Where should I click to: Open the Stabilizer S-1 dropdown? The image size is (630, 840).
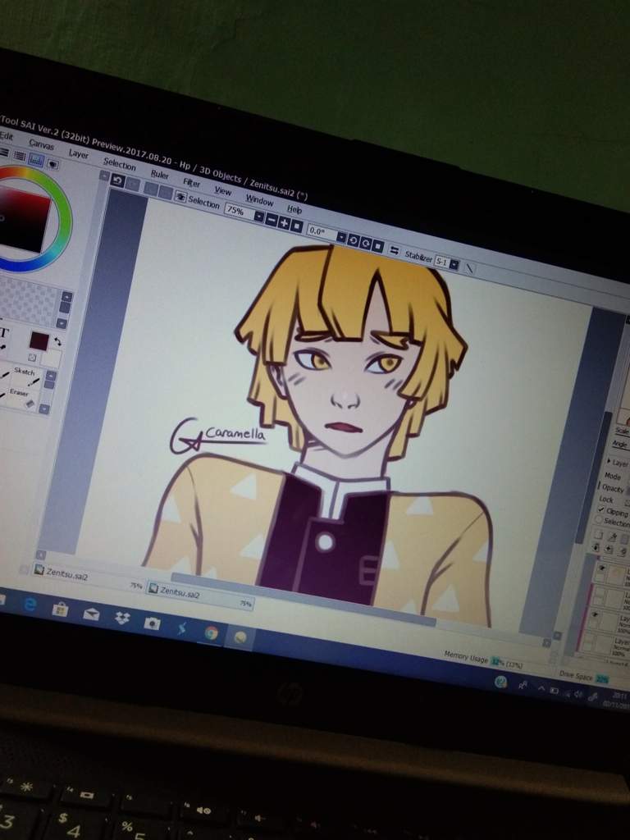[454, 265]
